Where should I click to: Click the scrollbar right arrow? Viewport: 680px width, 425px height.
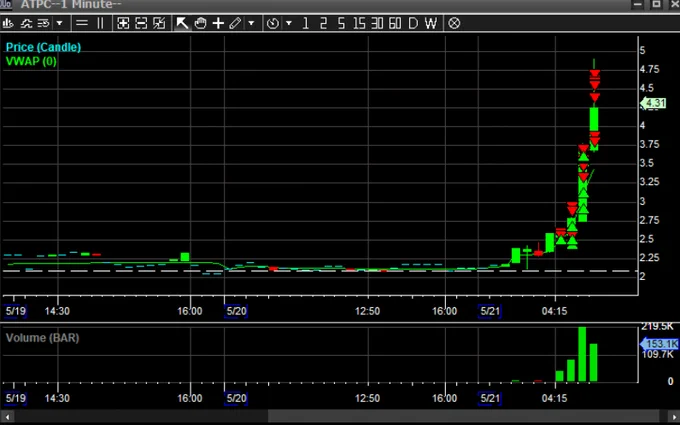tap(673, 417)
